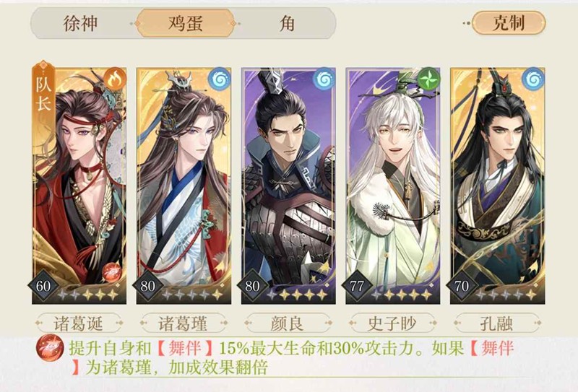
Task: Tap the water element icon on 颜良
Action: (324, 79)
